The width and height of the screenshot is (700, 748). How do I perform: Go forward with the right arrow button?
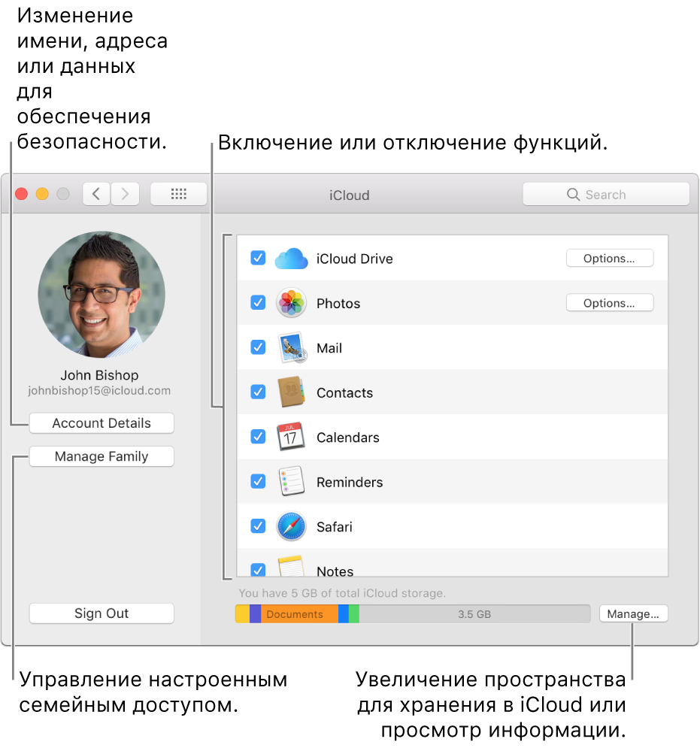(125, 194)
